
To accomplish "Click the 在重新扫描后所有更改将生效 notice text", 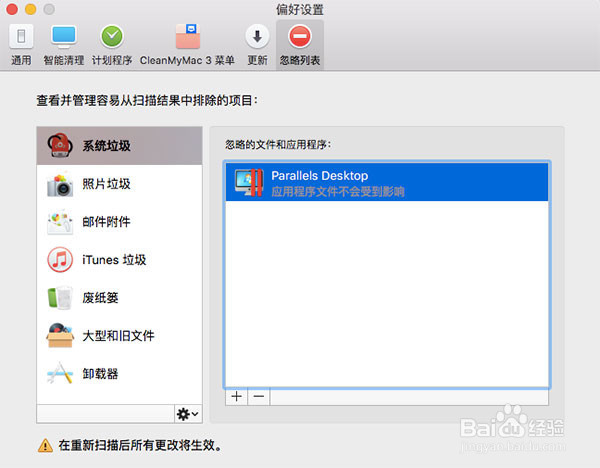I will pos(140,445).
